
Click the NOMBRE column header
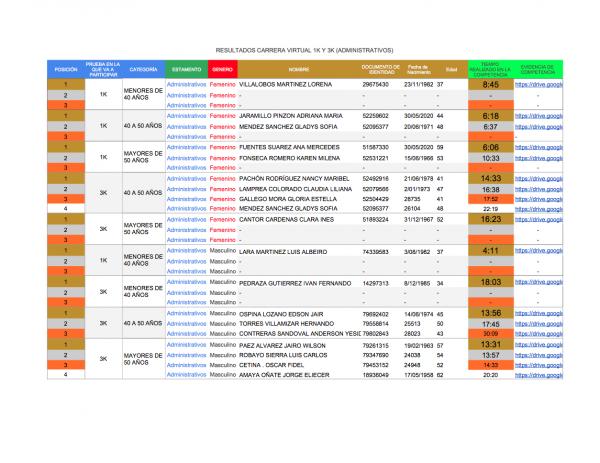tap(299, 70)
